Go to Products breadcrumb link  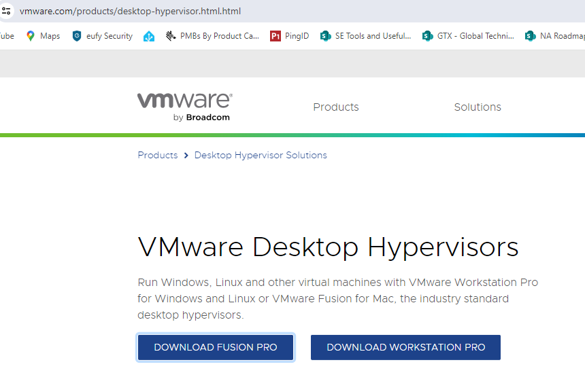click(x=157, y=155)
